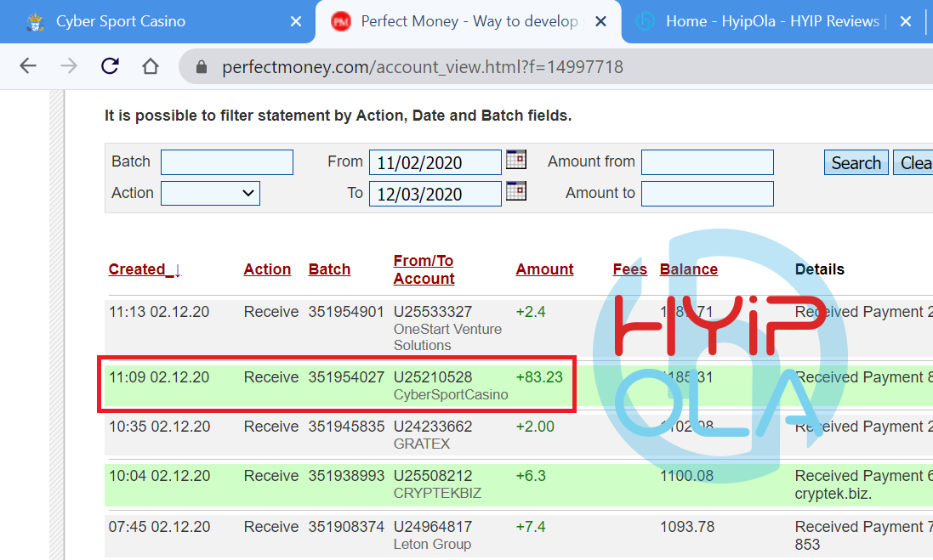
Task: Click the Amount to input field
Action: pyautogui.click(x=708, y=194)
